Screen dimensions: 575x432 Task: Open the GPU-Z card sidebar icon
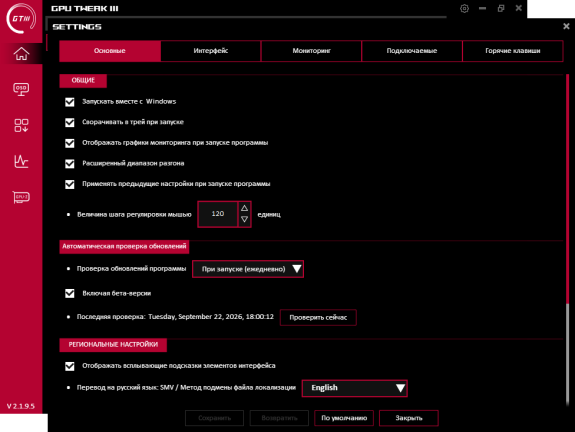[21, 197]
